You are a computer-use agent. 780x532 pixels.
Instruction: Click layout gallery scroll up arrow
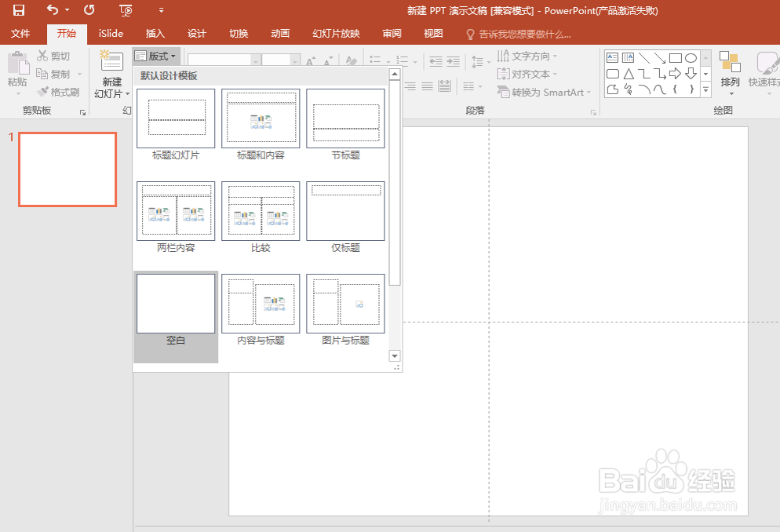tap(395, 75)
